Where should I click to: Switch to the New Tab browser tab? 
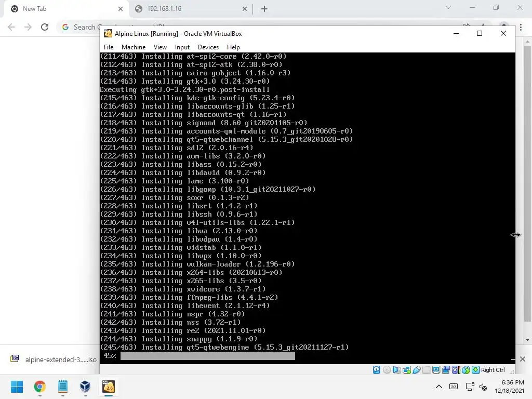coord(66,9)
